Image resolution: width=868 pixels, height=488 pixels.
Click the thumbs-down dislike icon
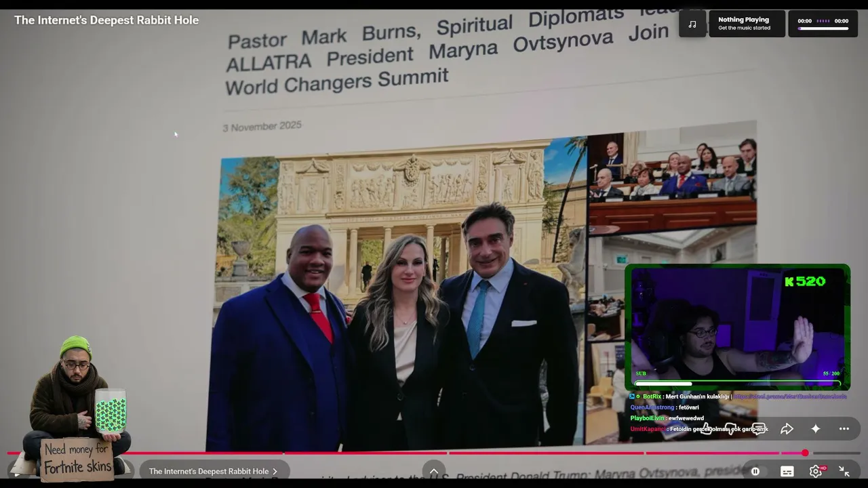coord(731,429)
